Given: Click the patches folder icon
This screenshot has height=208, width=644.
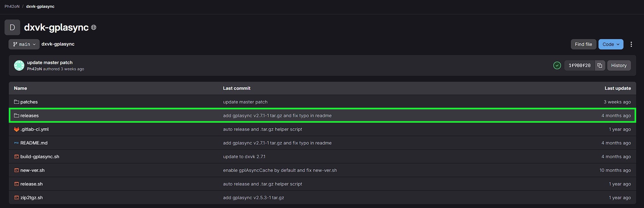Looking at the screenshot, I should [x=16, y=102].
